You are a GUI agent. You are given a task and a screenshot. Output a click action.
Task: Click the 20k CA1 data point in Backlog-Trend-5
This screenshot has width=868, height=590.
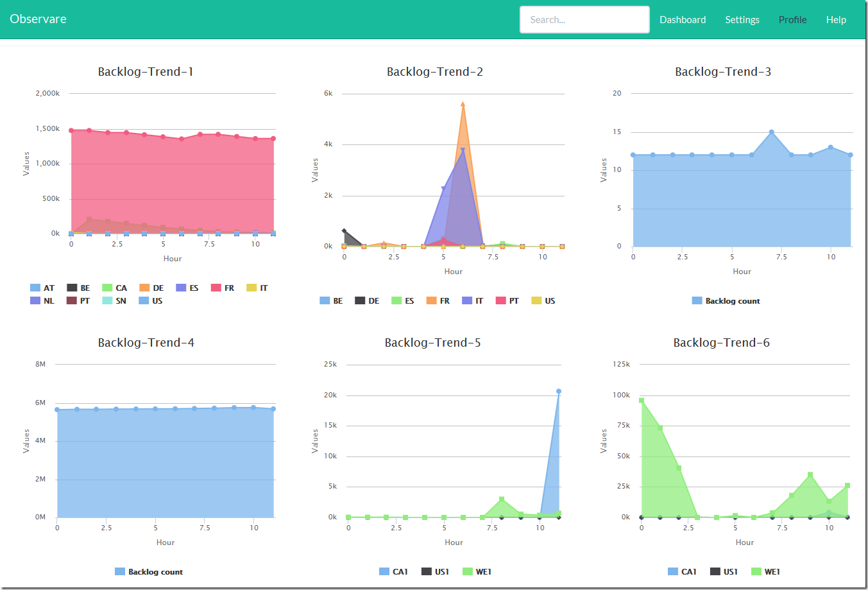559,391
